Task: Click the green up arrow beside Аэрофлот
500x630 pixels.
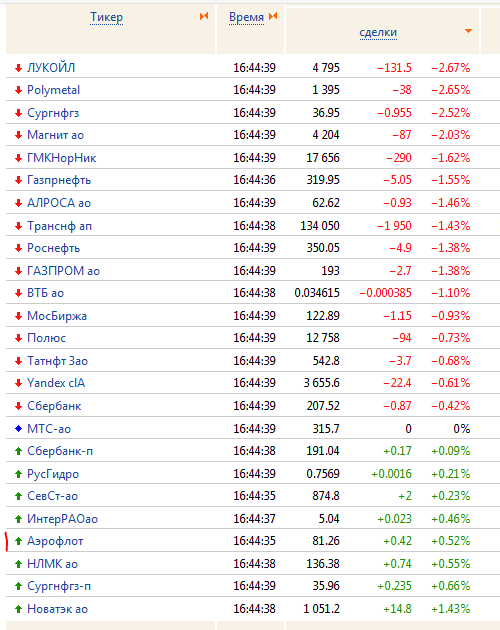Action: tap(18, 541)
